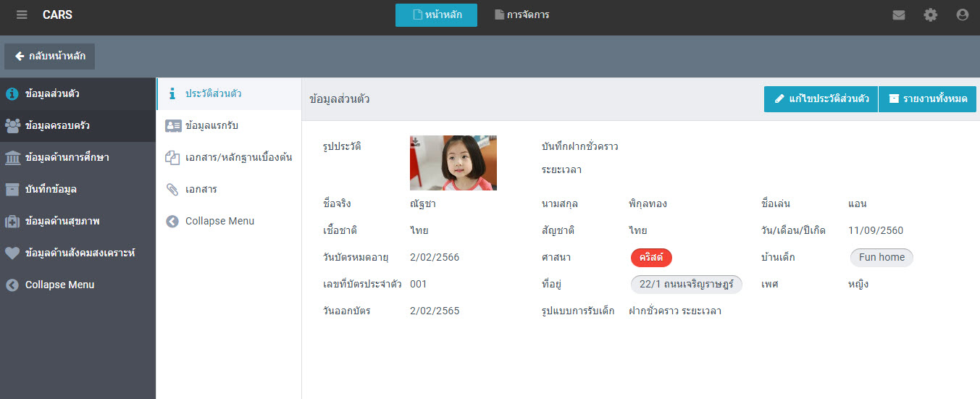Click the red คริสต์ religion badge
The height and width of the screenshot is (399, 980).
click(x=651, y=257)
